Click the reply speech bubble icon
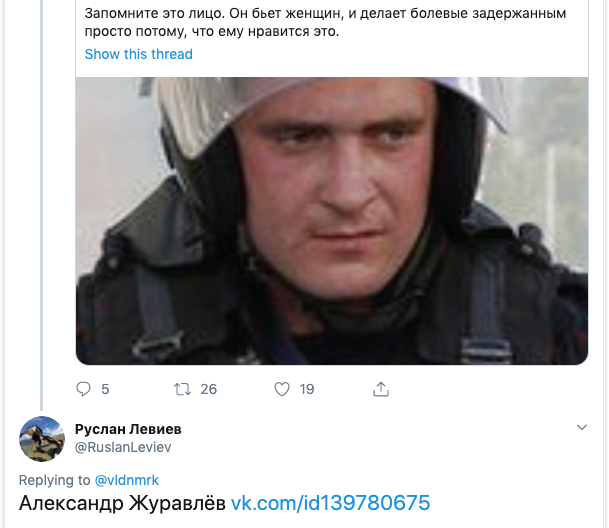The width and height of the screenshot is (609, 528). (83, 389)
